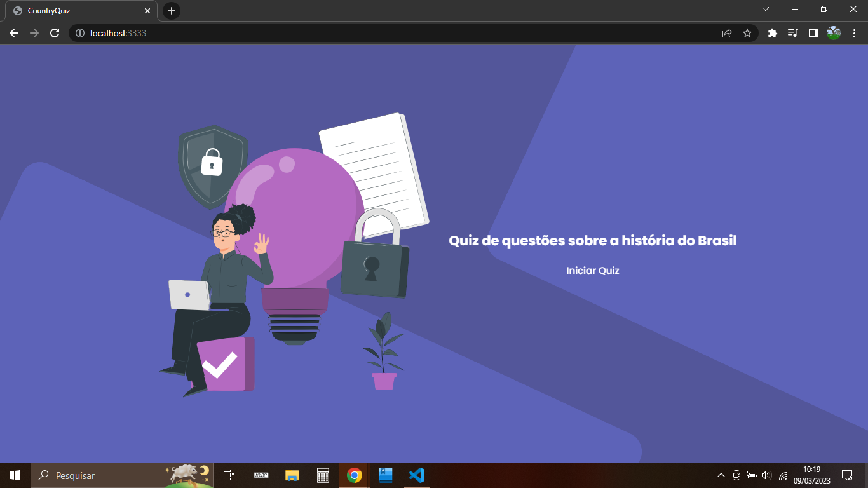The image size is (868, 488).
Task: Open the side panel icon in Chrome
Action: (813, 33)
